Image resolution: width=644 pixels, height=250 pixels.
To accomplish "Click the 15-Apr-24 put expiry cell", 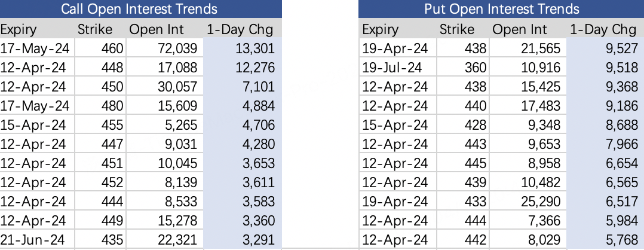I will [395, 125].
